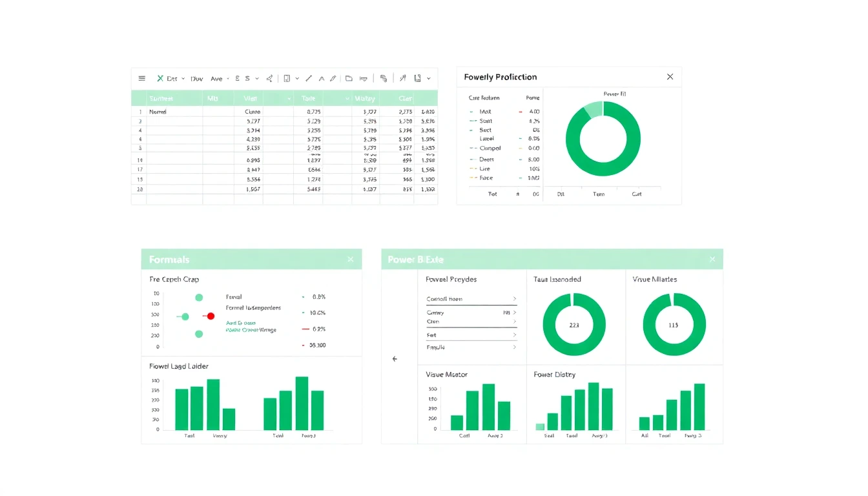Click the green Excel X icon
The height and width of the screenshot is (496, 868).
tap(160, 78)
